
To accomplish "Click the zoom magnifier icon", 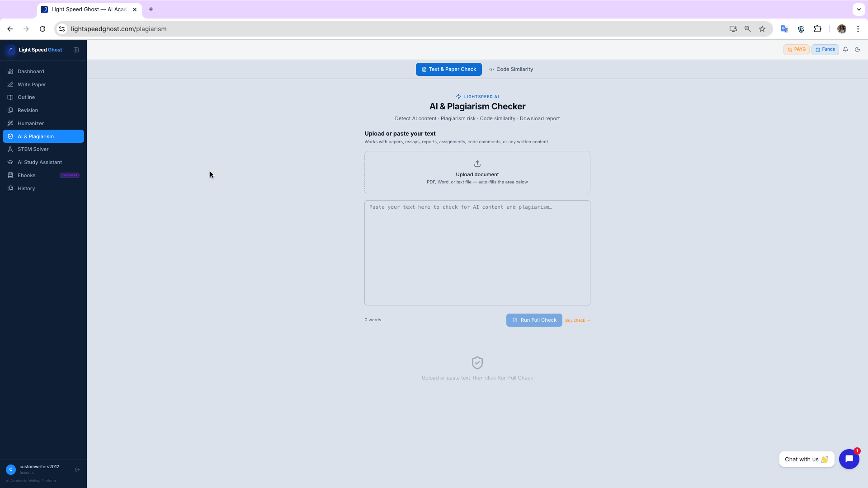I will click(748, 29).
